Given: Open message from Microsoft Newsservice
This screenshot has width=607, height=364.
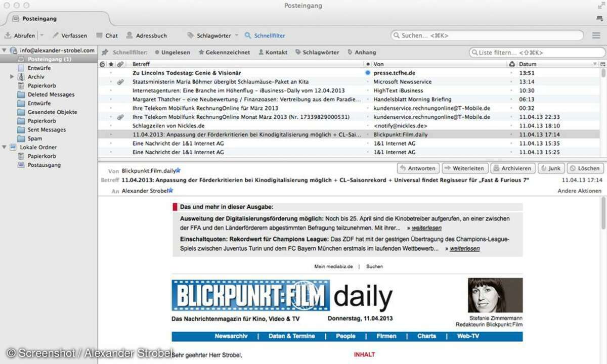Looking at the screenshot, I should [x=349, y=82].
